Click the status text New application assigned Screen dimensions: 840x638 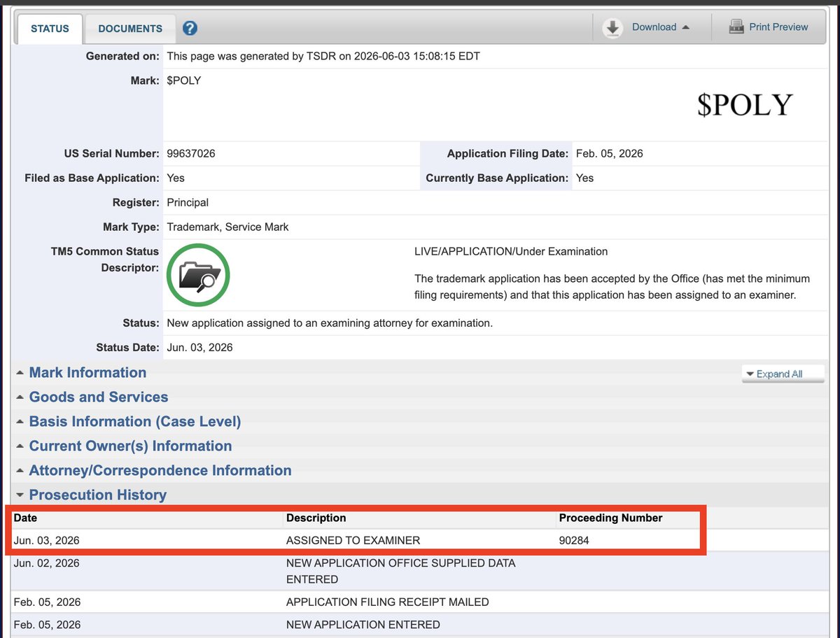click(x=330, y=323)
